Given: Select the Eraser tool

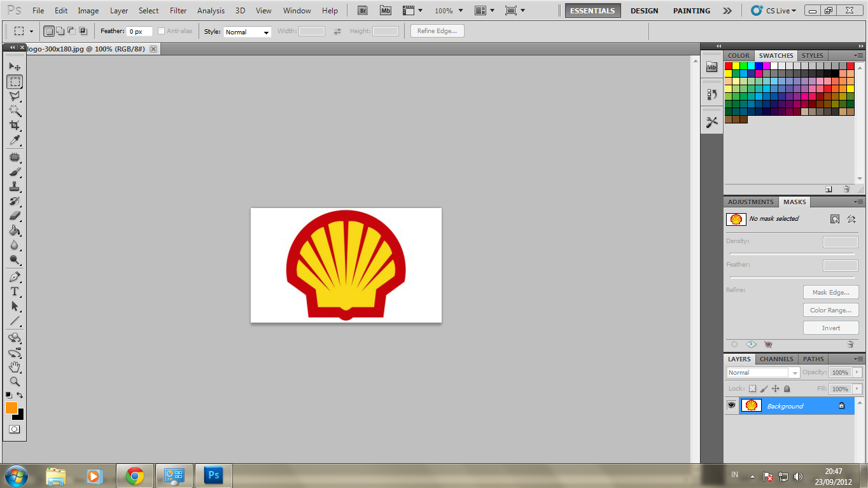Looking at the screenshot, I should 15,216.
